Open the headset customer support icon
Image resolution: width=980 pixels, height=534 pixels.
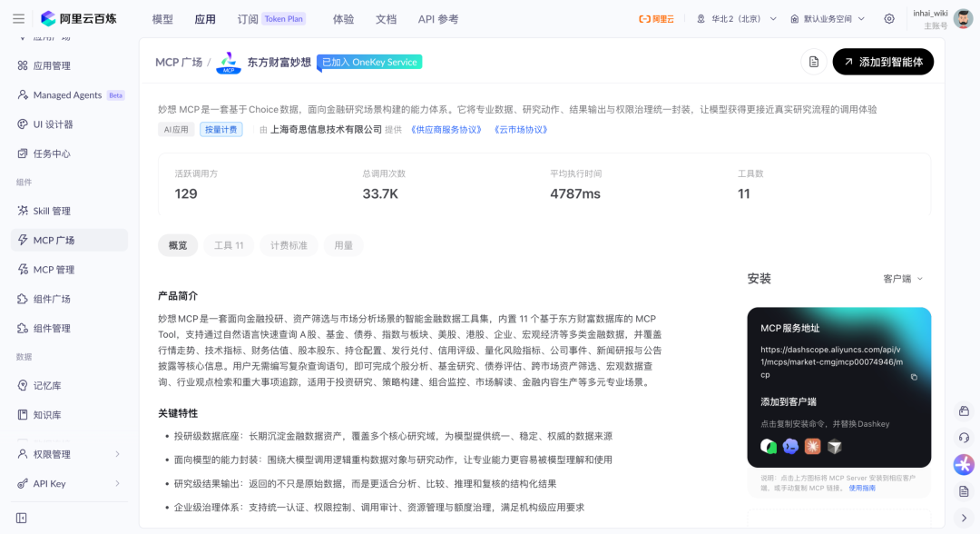tap(964, 438)
